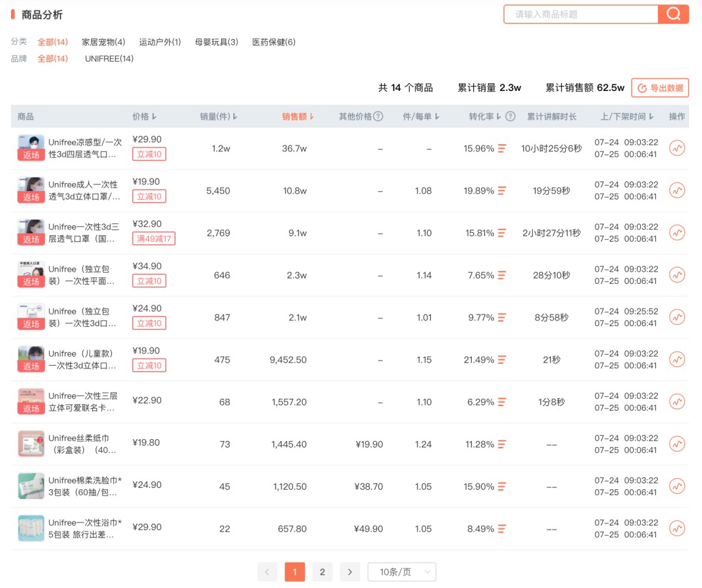
Task: Show conversion details icon beside 7.65%
Action: tap(502, 275)
